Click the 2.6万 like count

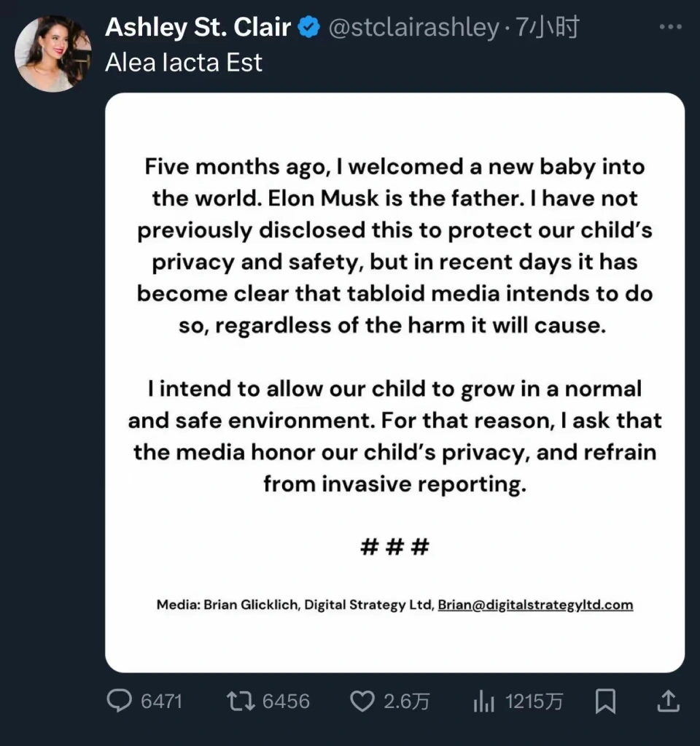click(407, 702)
